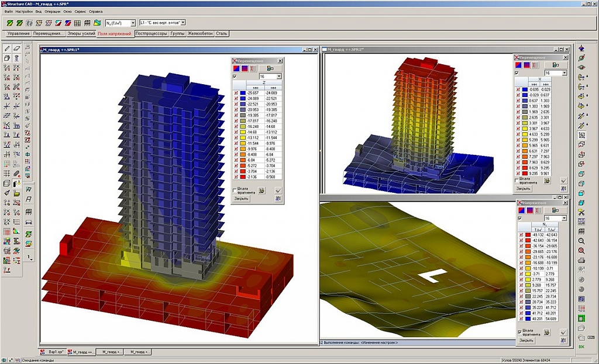
Task: Click the blue swatch for -25.657 range
Action: tap(243, 93)
